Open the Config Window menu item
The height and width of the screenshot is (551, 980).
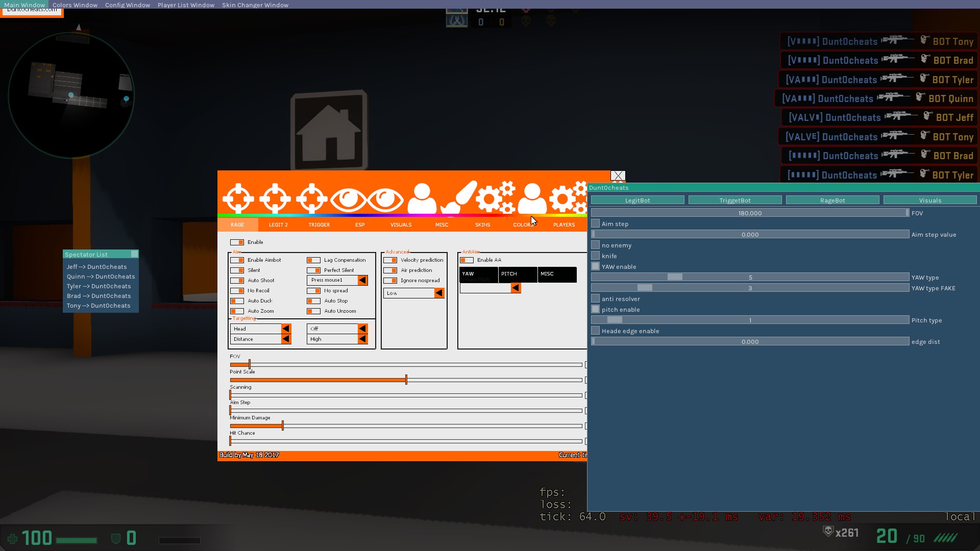(128, 5)
